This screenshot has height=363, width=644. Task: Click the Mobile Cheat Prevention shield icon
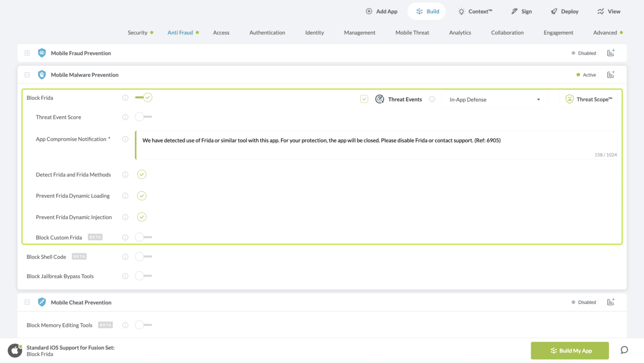tap(42, 302)
